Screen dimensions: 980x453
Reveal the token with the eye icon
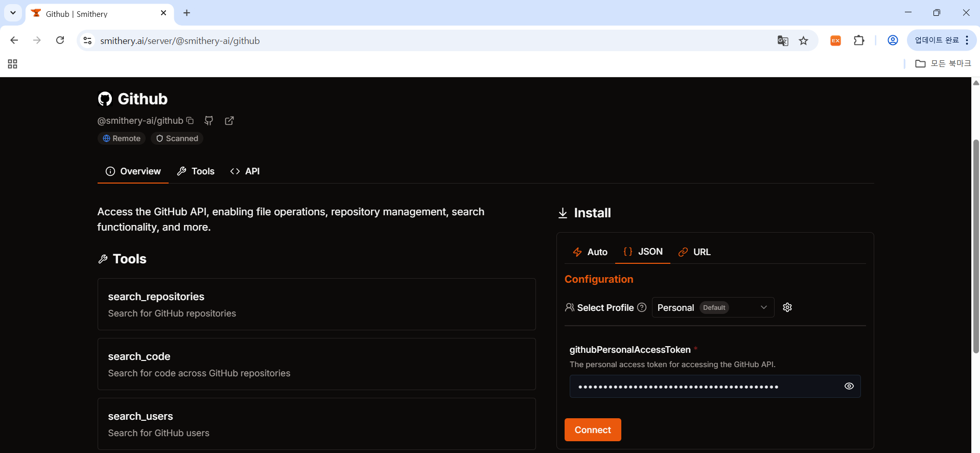pos(849,387)
